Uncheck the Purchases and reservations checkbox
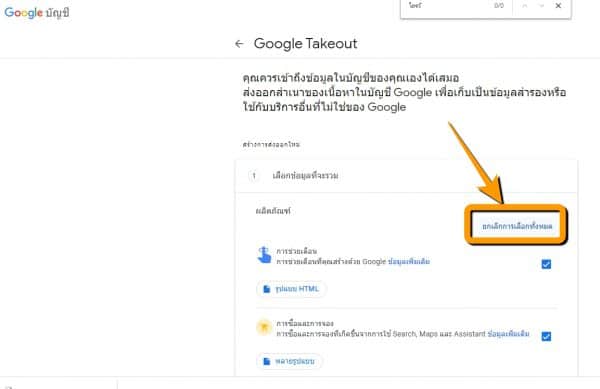This screenshot has width=600, height=389. [546, 336]
